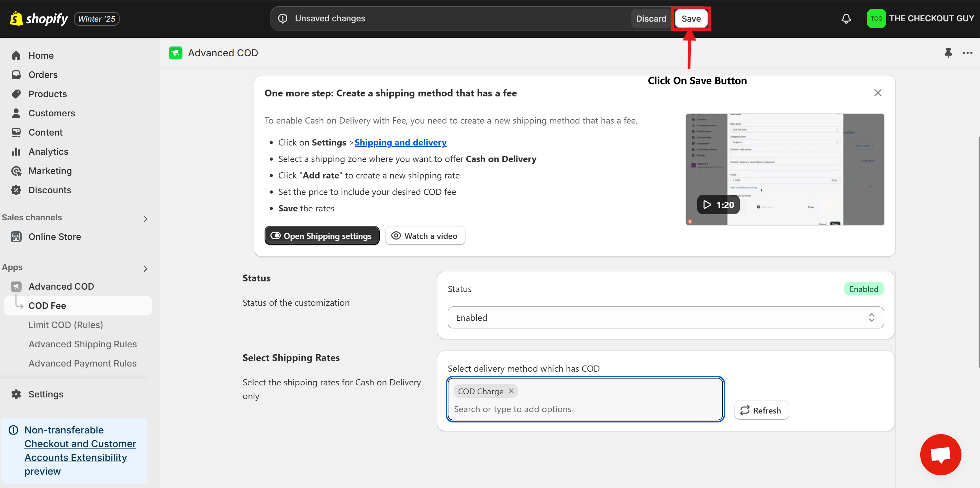Open Limit COD (Rules) page
The width and height of the screenshot is (980, 488).
tap(65, 325)
